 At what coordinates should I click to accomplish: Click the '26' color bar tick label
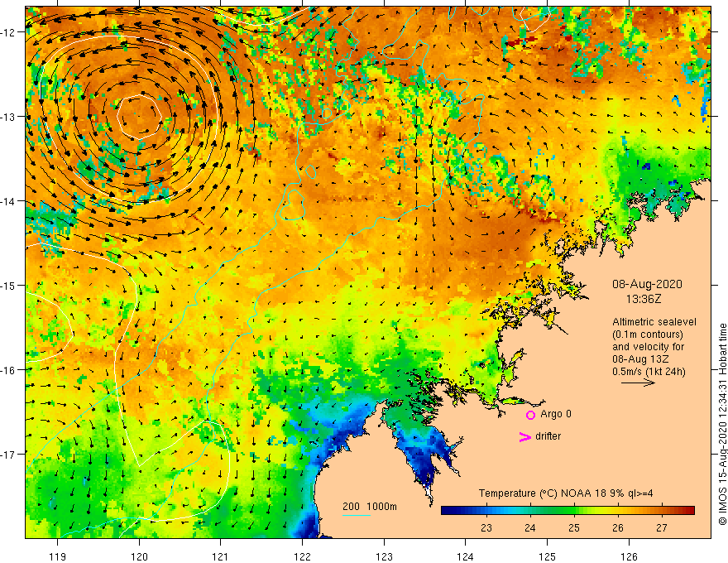click(x=618, y=528)
